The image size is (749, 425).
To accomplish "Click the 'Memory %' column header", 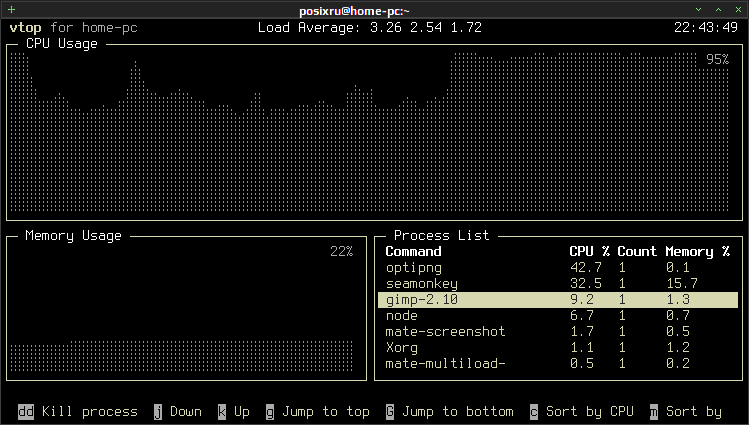I will (697, 251).
